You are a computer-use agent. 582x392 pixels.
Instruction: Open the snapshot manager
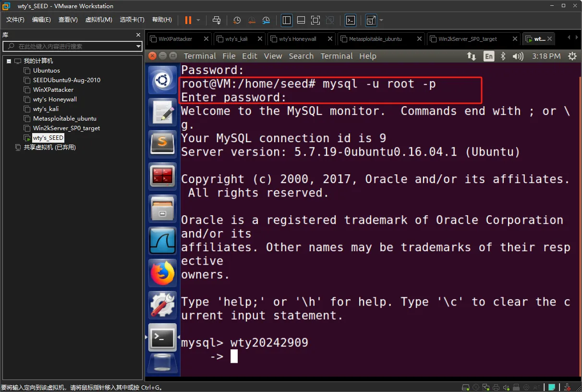point(267,20)
